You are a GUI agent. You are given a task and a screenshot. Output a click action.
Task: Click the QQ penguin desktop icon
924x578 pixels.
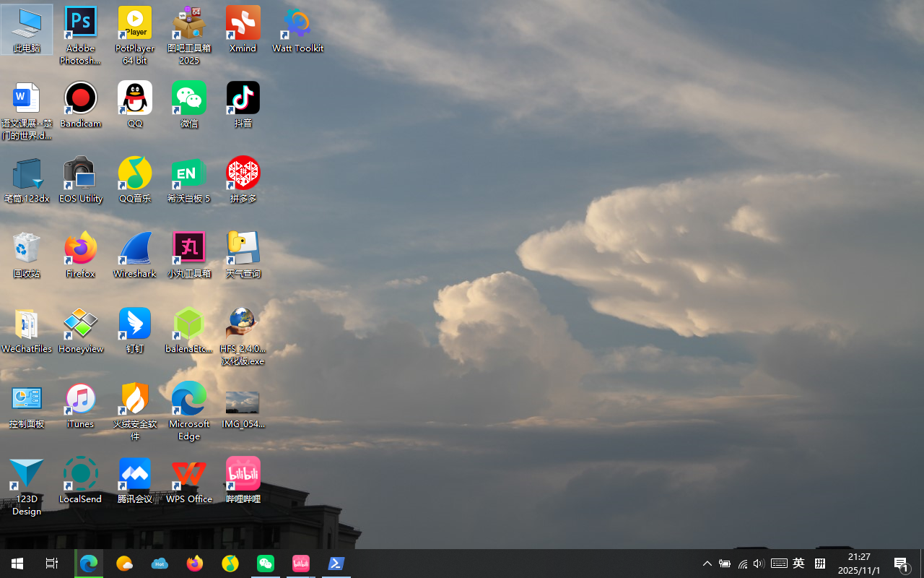pyautogui.click(x=135, y=99)
